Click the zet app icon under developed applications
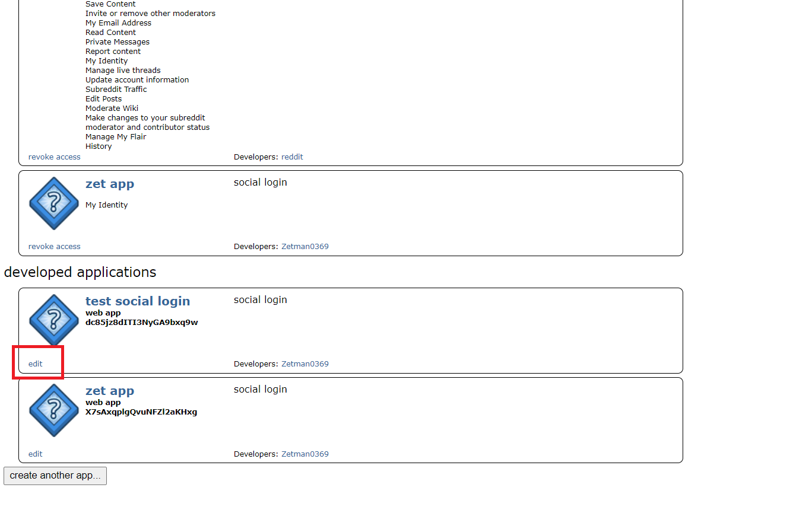Screen dimensions: 812x510 click(x=53, y=410)
